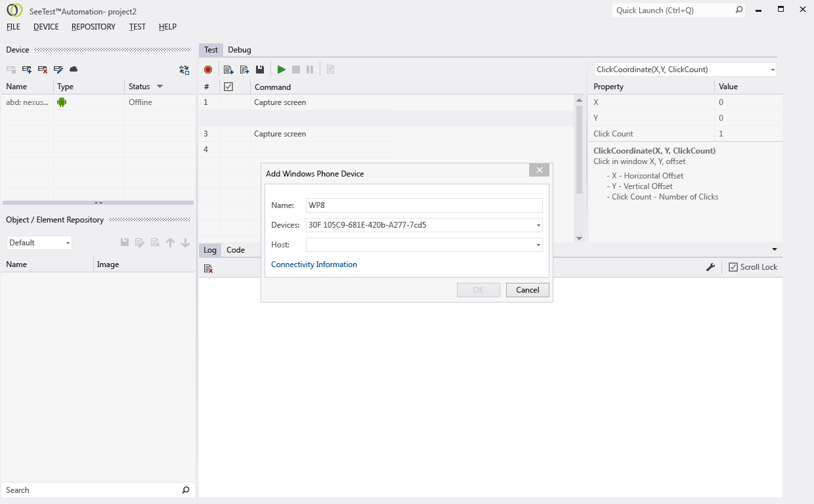
Task: Open the log panel options arrow above Scroll Lock
Action: tap(775, 249)
